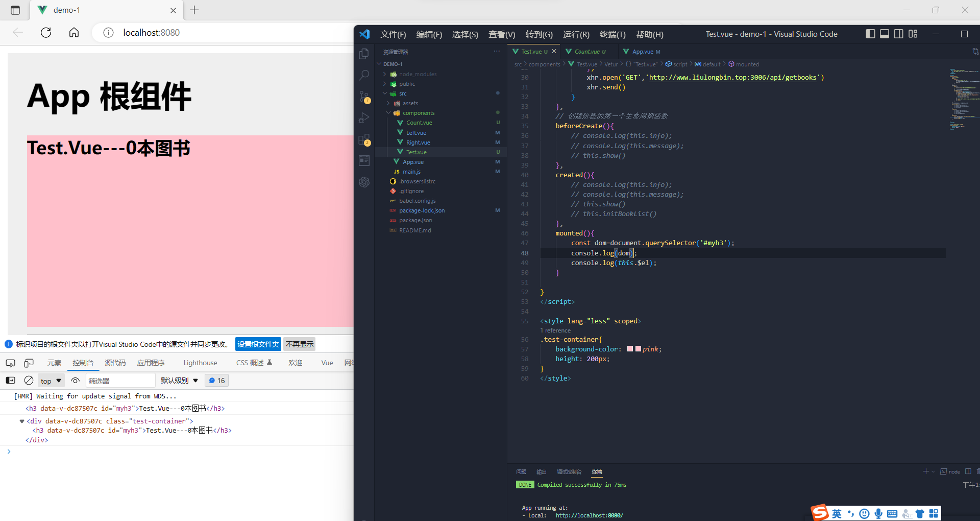
Task: Create a new terminal with plus icon
Action: click(925, 471)
